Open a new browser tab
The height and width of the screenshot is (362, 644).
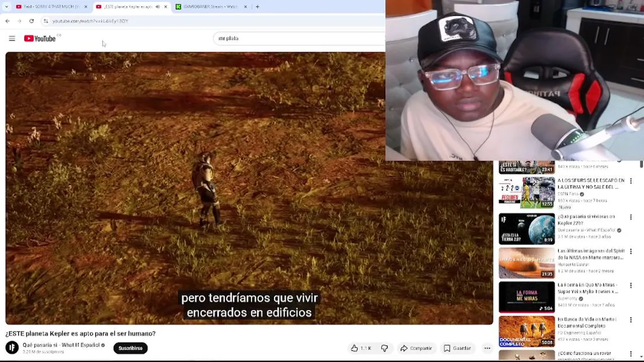(x=257, y=7)
